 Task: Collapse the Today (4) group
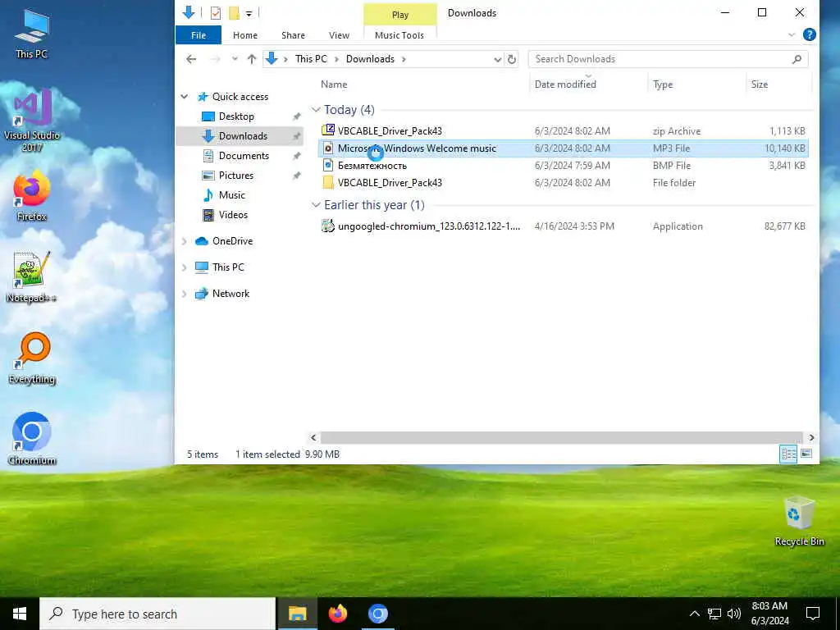click(316, 110)
